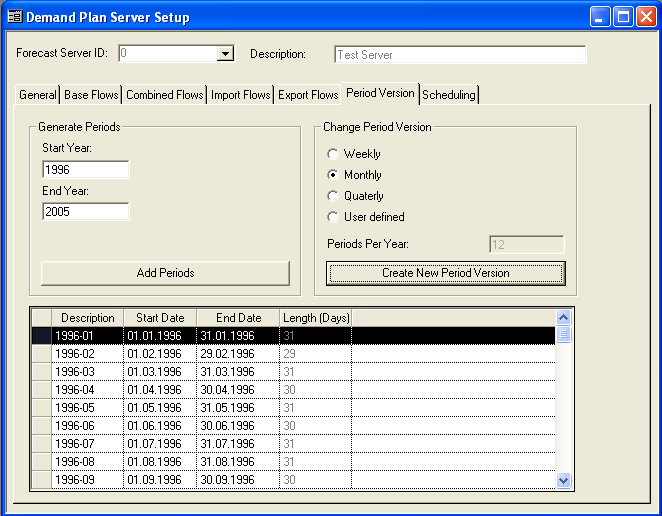Click start date cell 01.07.1996
This screenshot has width=662, height=516.
160,444
